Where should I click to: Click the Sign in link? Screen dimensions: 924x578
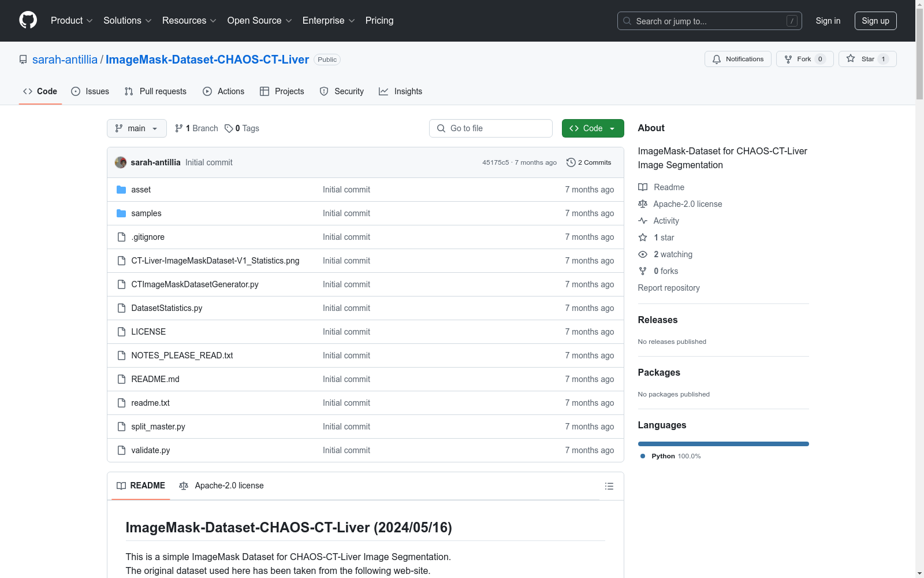[828, 21]
